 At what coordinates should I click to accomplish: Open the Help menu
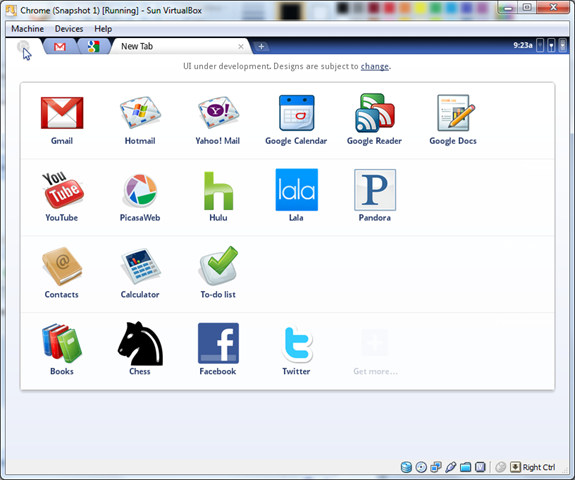click(103, 29)
